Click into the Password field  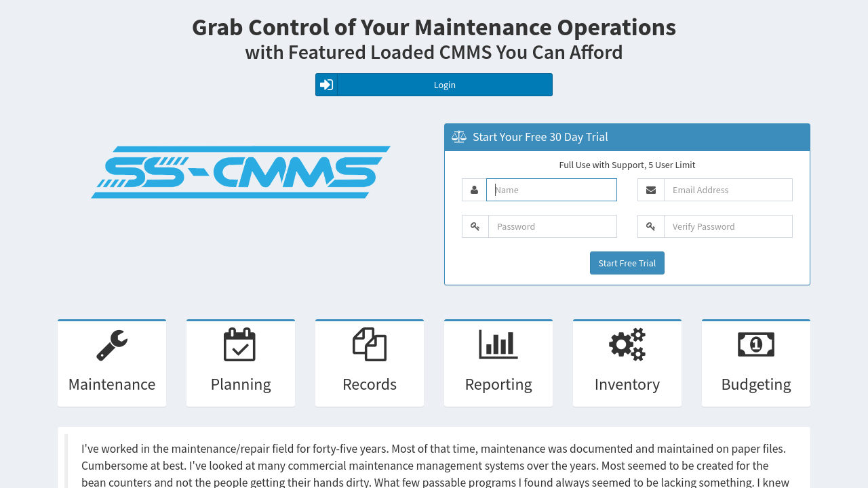click(552, 226)
